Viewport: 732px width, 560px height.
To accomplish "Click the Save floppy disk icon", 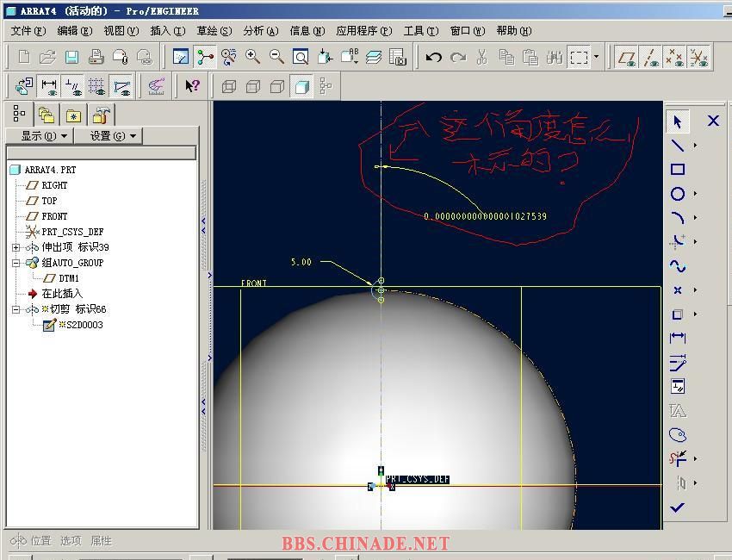I will tap(72, 58).
